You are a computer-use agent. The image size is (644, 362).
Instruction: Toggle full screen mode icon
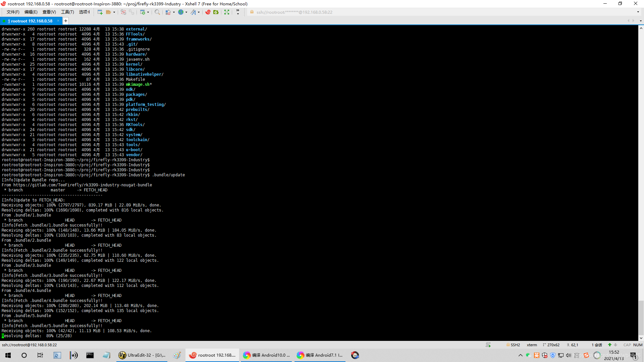227,12
